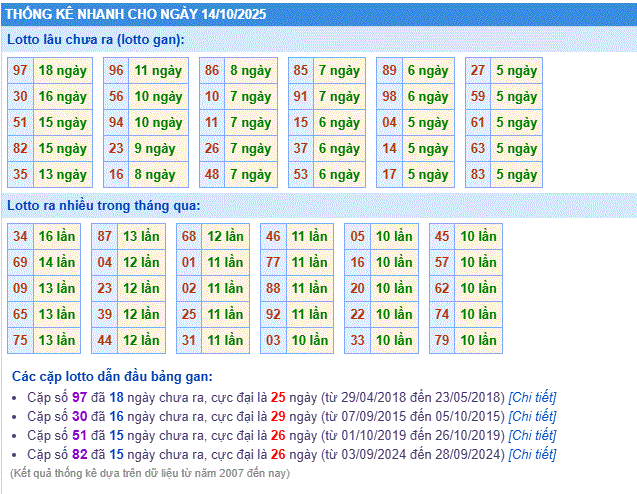Click number 96 cell with 11 ngày

click(x=117, y=71)
